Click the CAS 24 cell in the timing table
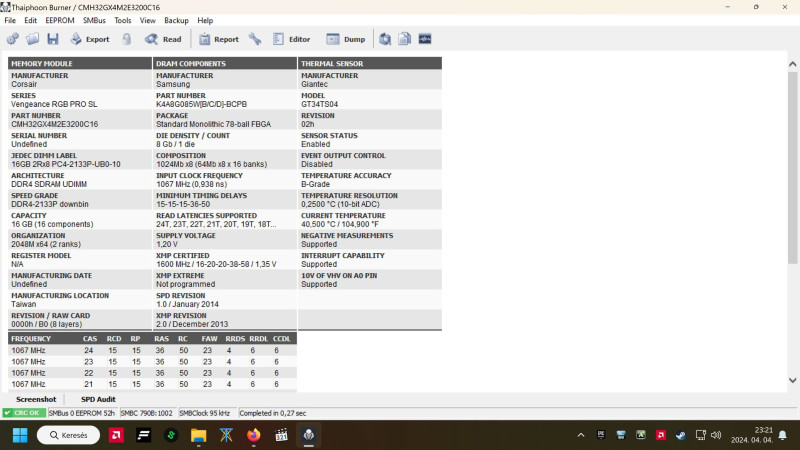 click(x=89, y=351)
